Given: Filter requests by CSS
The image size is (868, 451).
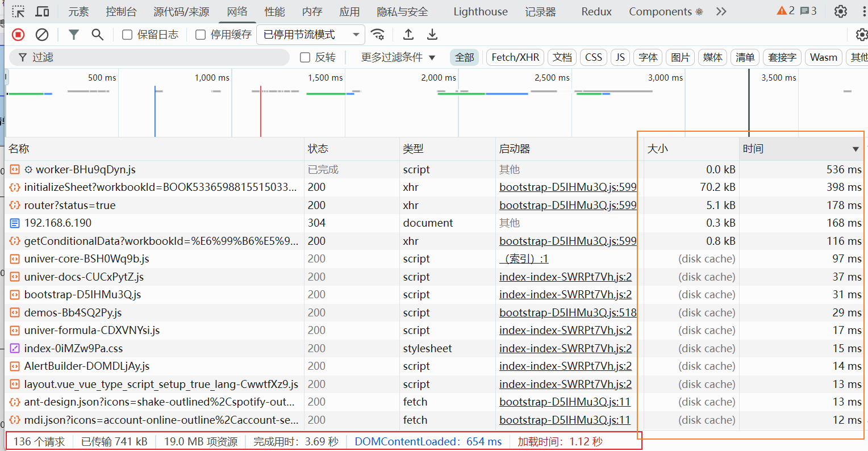Looking at the screenshot, I should click(594, 57).
